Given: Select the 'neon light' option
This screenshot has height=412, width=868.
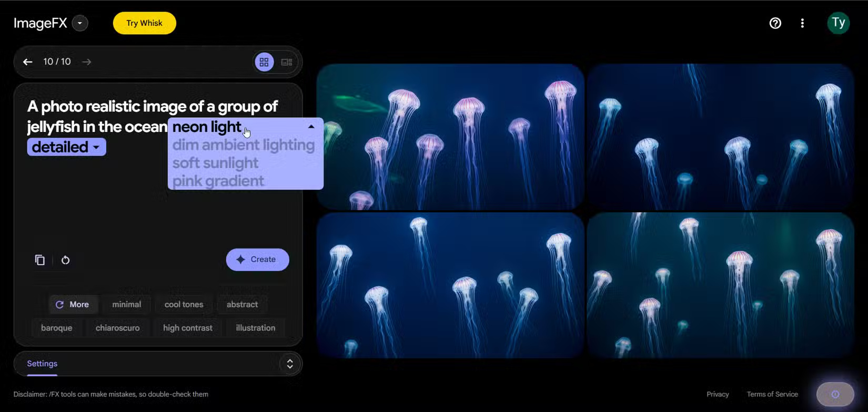Looking at the screenshot, I should click(x=207, y=127).
